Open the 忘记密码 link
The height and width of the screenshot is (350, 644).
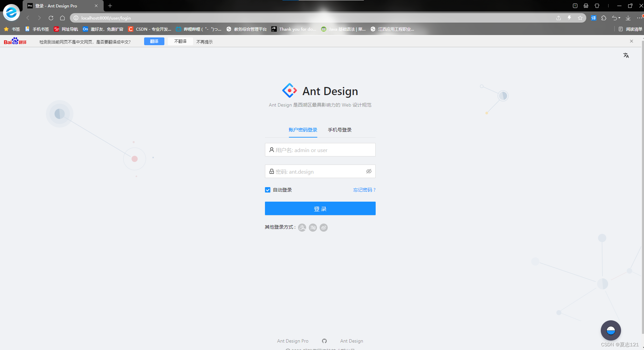[x=364, y=190]
